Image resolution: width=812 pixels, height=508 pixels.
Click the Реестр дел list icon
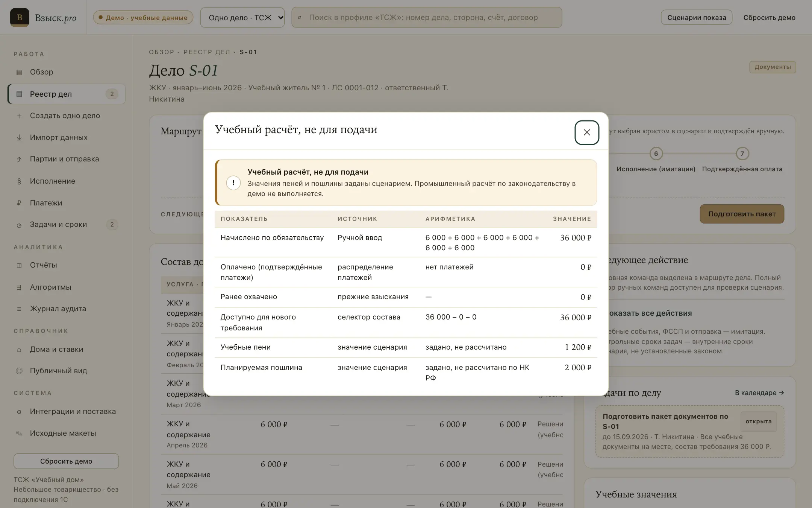click(19, 94)
